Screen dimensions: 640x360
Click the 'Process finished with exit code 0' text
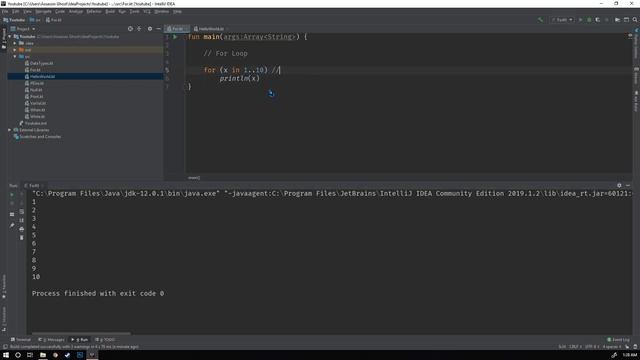(x=98, y=293)
